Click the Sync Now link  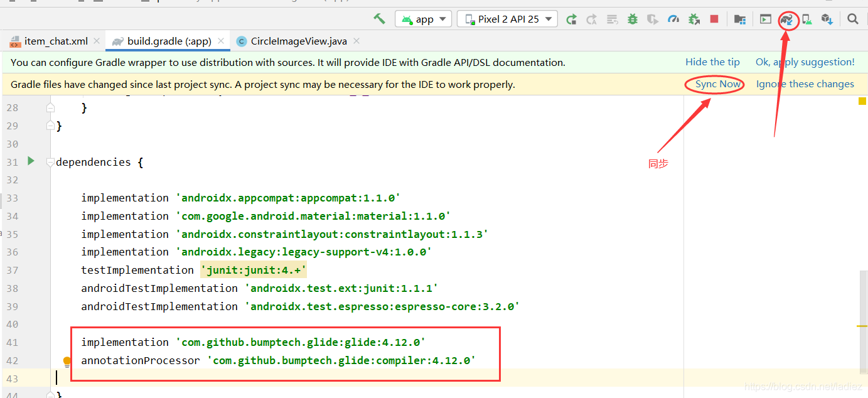coord(718,84)
